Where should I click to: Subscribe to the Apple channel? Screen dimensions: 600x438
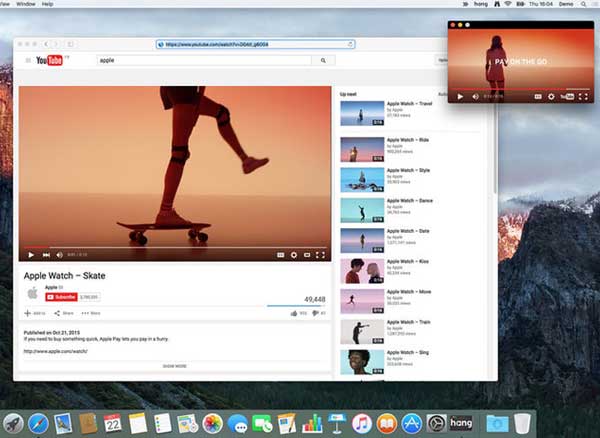(x=61, y=297)
